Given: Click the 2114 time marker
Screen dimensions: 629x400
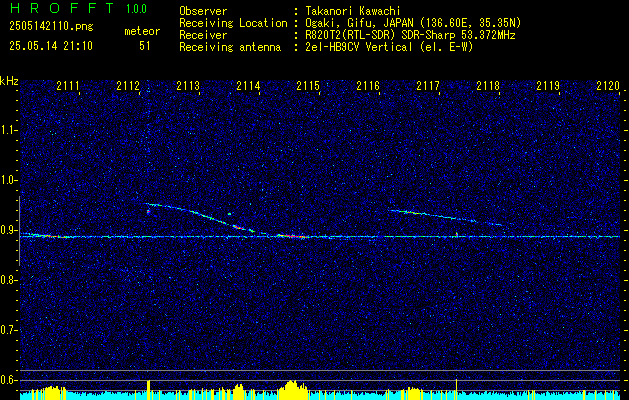Looking at the screenshot, I should 248,86.
